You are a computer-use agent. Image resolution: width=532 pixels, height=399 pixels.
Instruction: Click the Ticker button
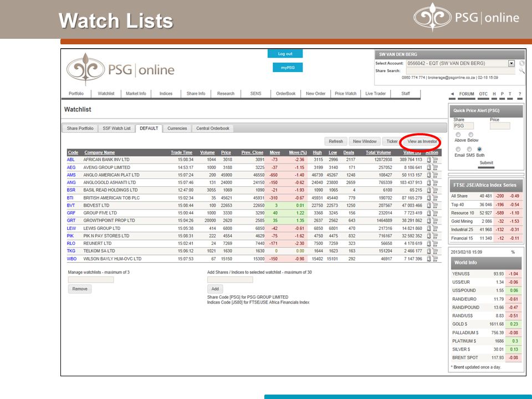click(x=392, y=141)
